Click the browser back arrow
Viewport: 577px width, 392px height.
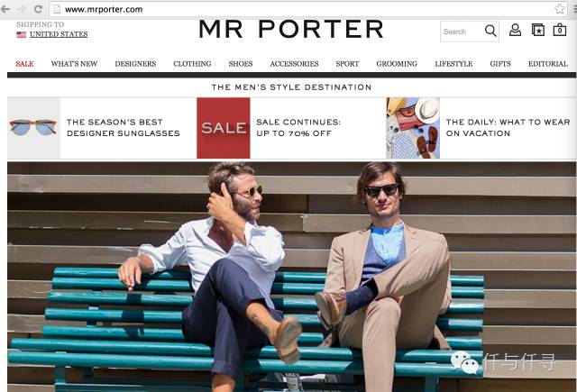5,9
